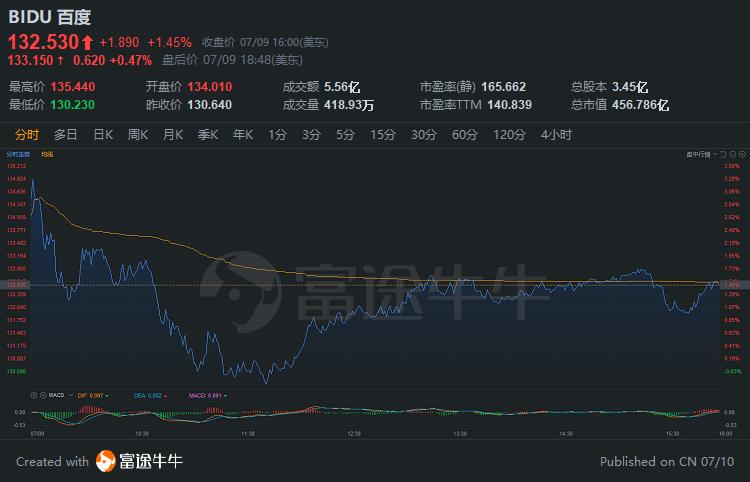The image size is (750, 482).
Task: Click the 市盈率TTM value 140.839
Action: point(509,105)
